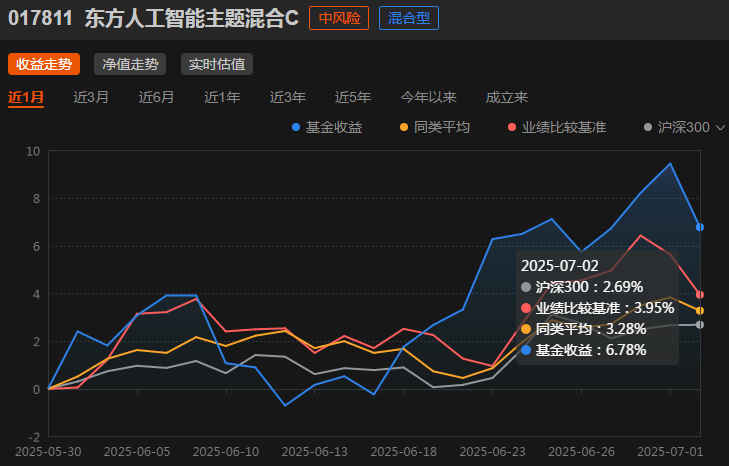
Task: Select the 近3年 time range
Action: pos(288,97)
